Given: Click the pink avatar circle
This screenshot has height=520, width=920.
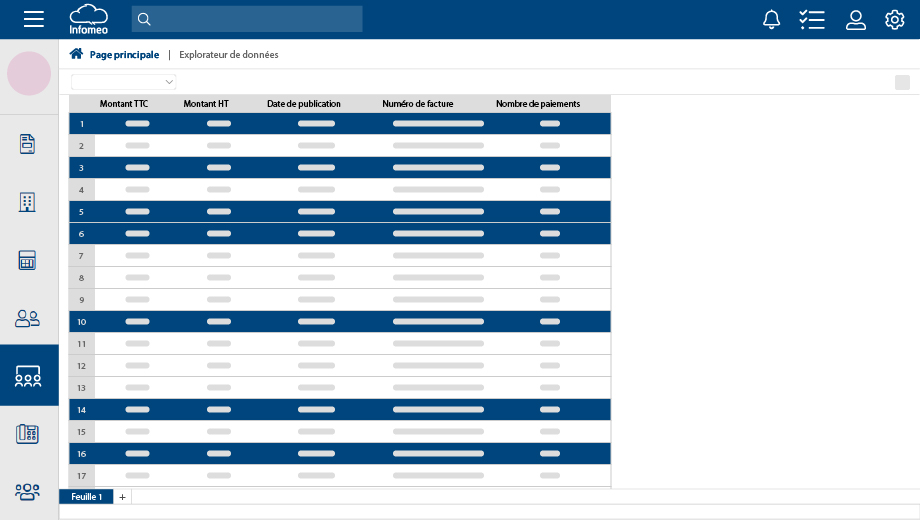Looking at the screenshot, I should 29,73.
